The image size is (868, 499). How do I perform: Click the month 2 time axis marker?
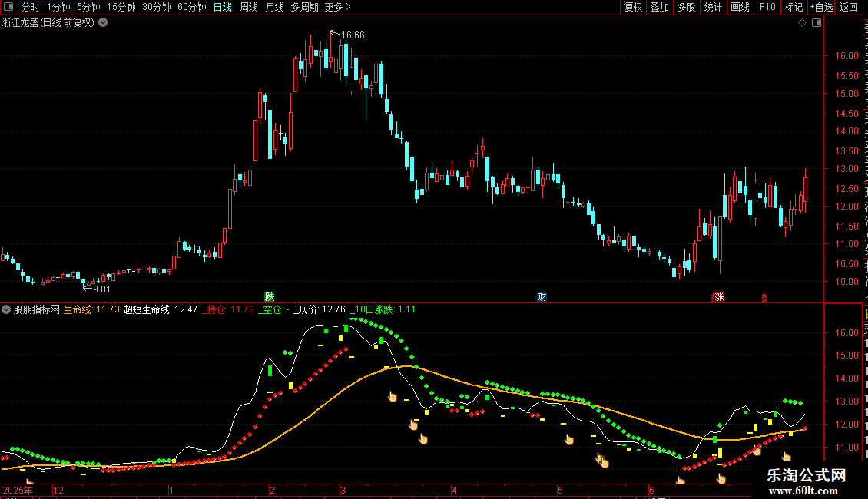pos(273,490)
